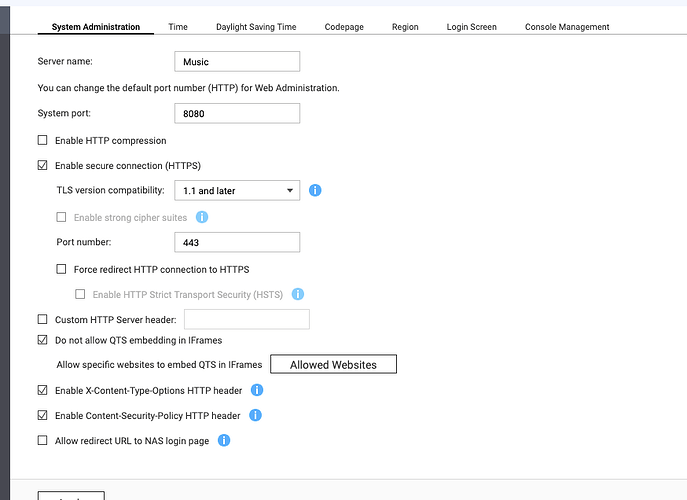The height and width of the screenshot is (500, 687).
Task: Click info icon for redirect URL option
Action: 224,440
